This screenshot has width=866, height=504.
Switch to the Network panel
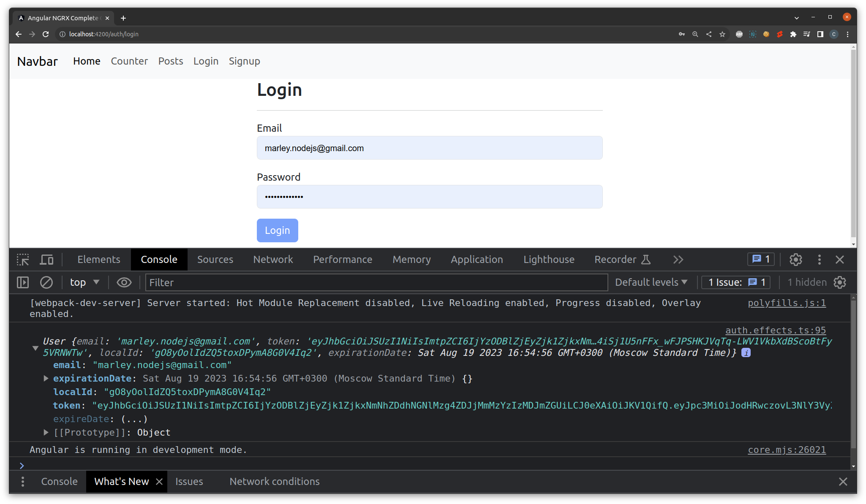pyautogui.click(x=273, y=260)
